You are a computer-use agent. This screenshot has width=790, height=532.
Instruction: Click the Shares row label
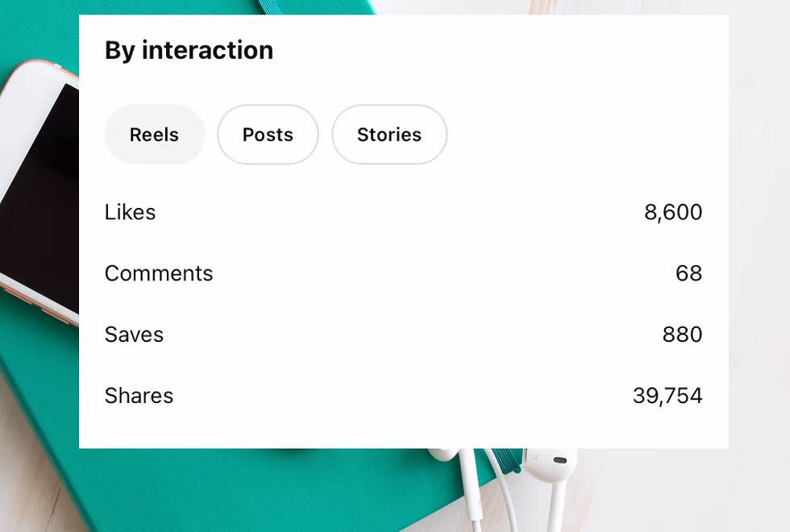139,396
